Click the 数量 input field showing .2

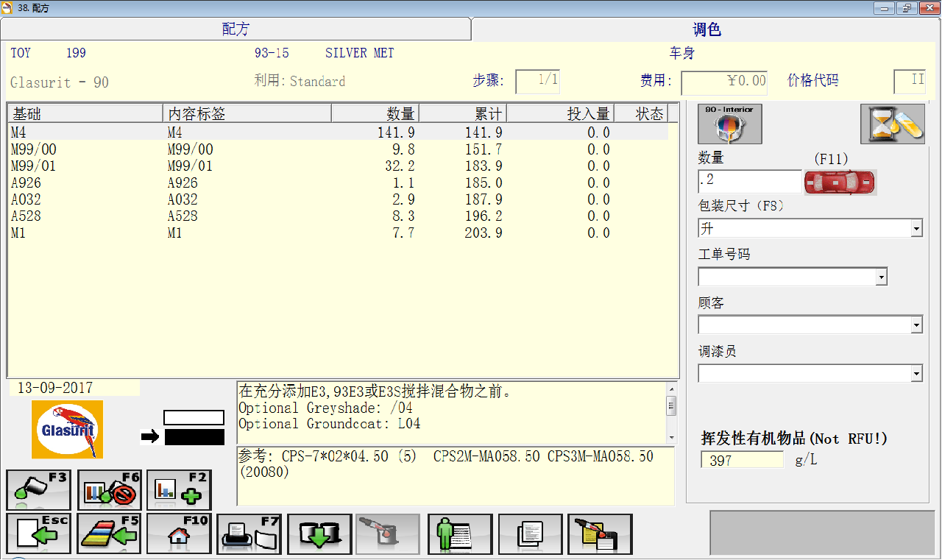tap(749, 182)
